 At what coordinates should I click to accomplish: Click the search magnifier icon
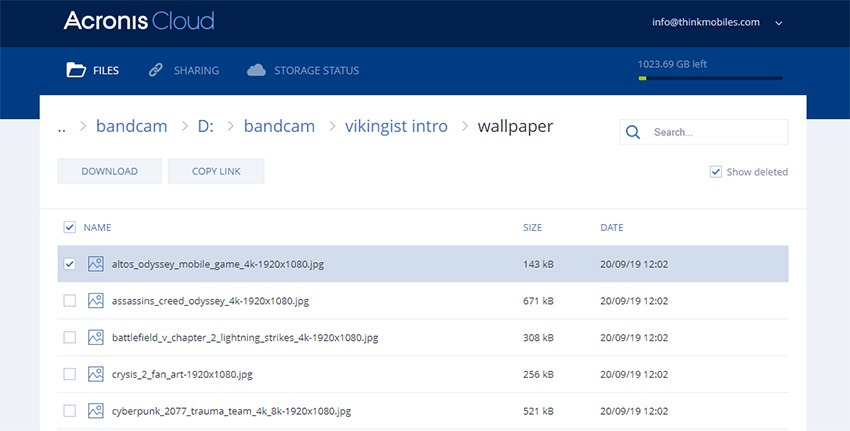(x=633, y=132)
